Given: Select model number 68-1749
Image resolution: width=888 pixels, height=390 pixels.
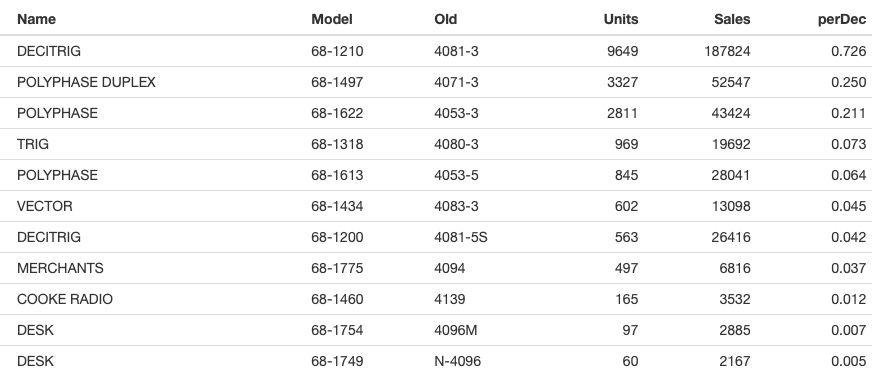Looking at the screenshot, I should coord(337,361).
